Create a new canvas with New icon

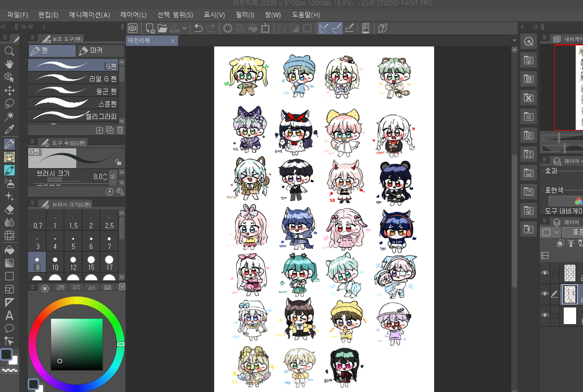(x=150, y=28)
